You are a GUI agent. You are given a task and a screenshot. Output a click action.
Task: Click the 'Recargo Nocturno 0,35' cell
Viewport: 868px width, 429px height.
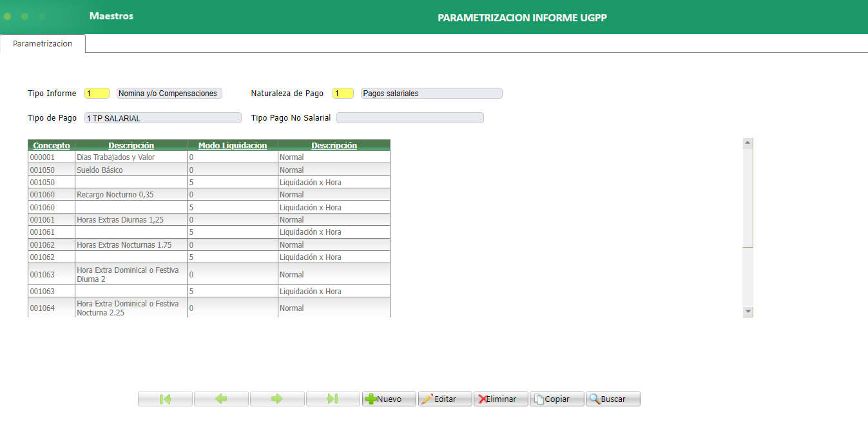[131, 195]
